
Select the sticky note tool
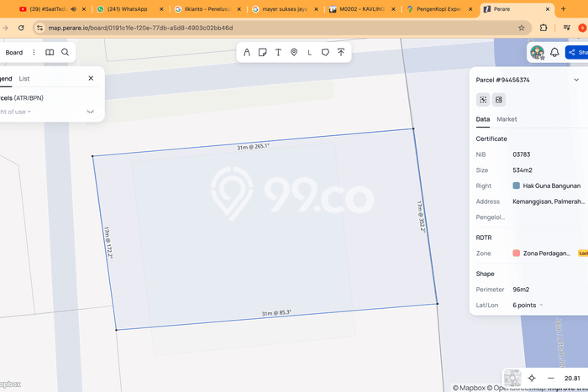click(262, 53)
